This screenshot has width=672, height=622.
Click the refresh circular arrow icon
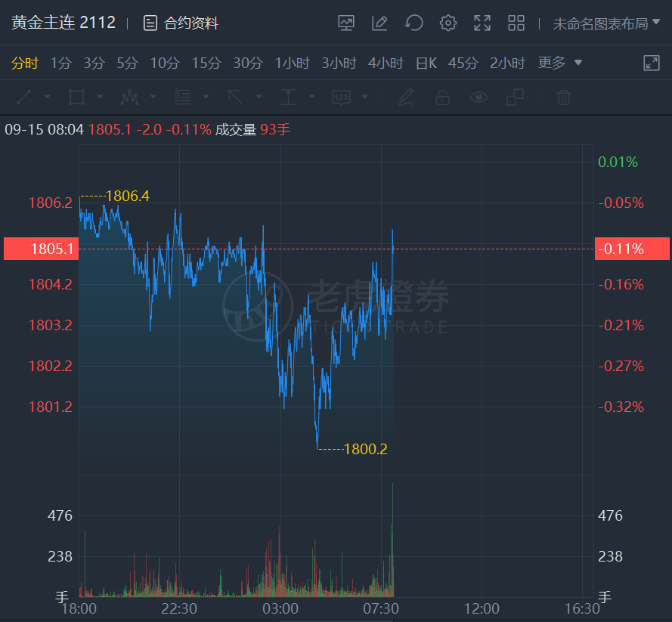click(413, 23)
